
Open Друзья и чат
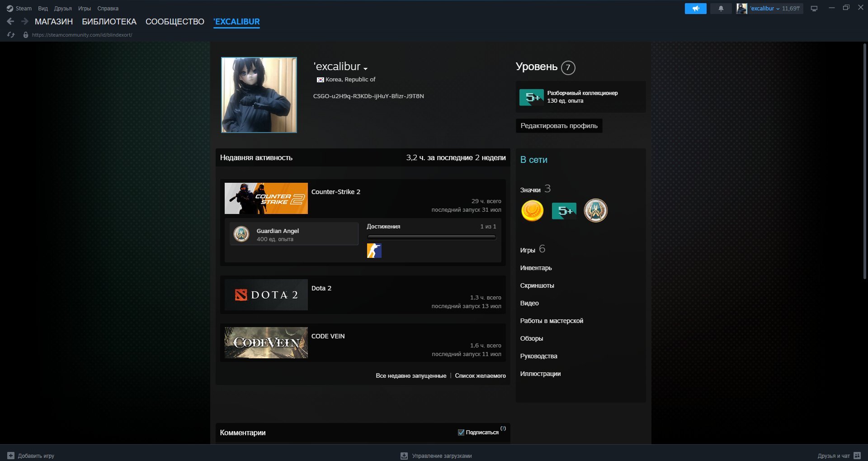[834, 456]
